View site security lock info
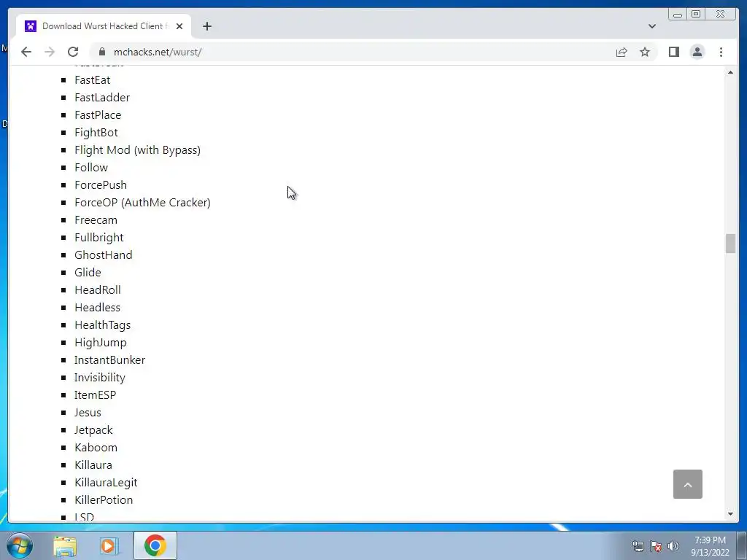The height and width of the screenshot is (560, 747). point(101,52)
